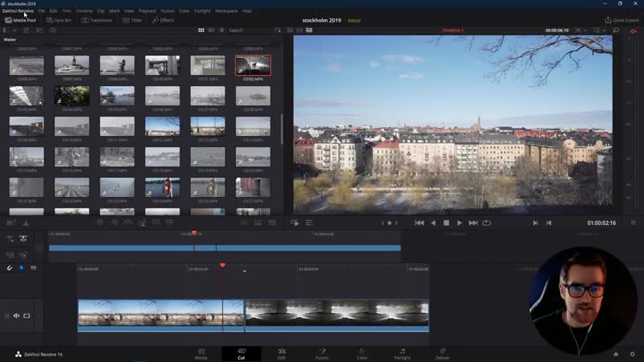Toggle timeline snapping magnet icon
644x362 pixels.
pyautogui.click(x=10, y=268)
